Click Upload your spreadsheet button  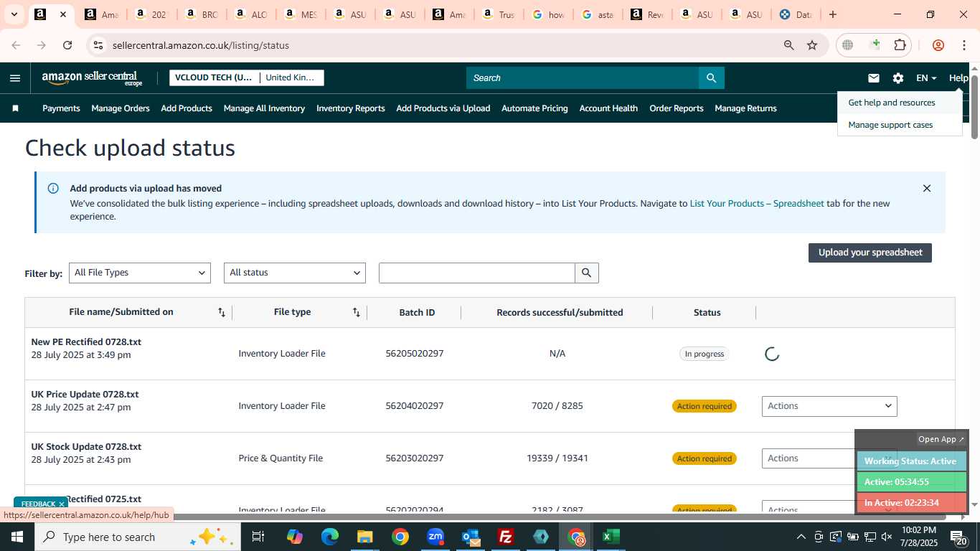(x=870, y=253)
